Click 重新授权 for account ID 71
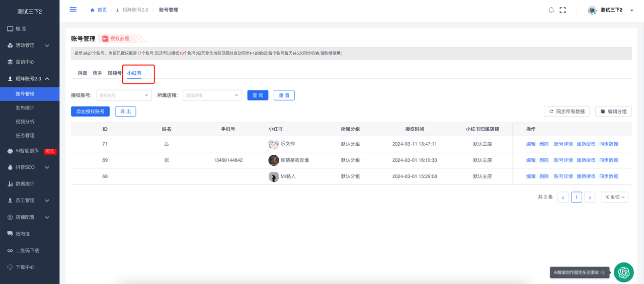Viewport: 644px width, 284px height. coord(586,144)
